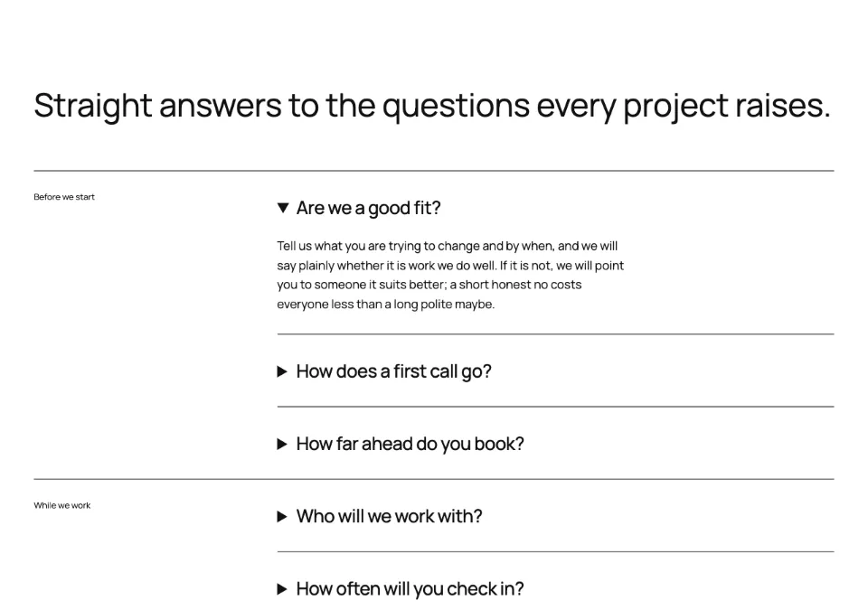Image resolution: width=868 pixels, height=610 pixels.
Task: Click the down triangle beside 'Are we a good fit?'
Action: click(x=283, y=208)
